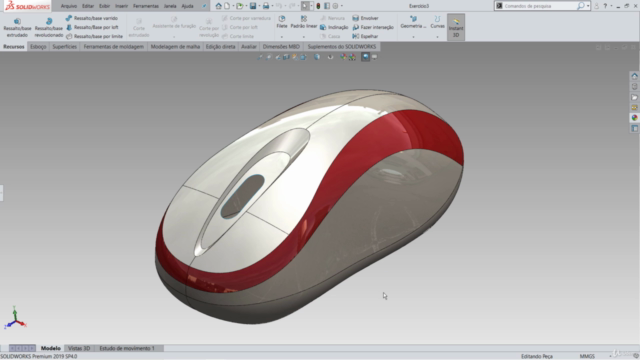Click the XYZ orientation triad

(x=15, y=318)
